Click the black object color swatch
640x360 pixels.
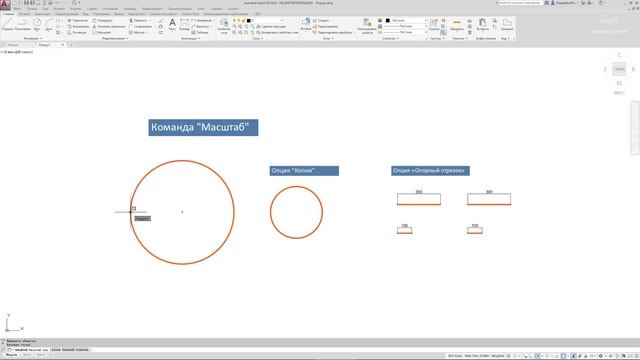[388, 20]
